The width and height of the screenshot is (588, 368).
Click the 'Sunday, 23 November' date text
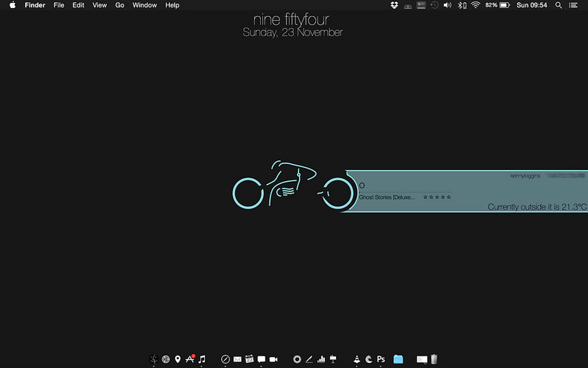tap(293, 32)
